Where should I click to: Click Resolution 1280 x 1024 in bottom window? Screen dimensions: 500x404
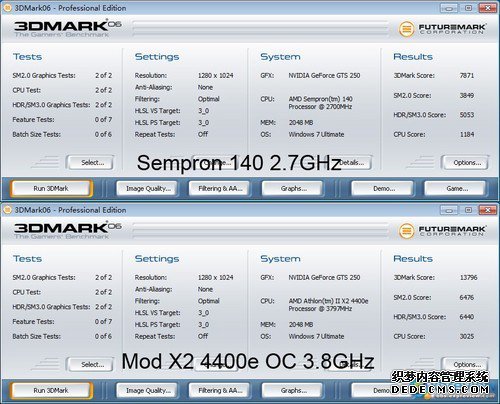pyautogui.click(x=216, y=277)
